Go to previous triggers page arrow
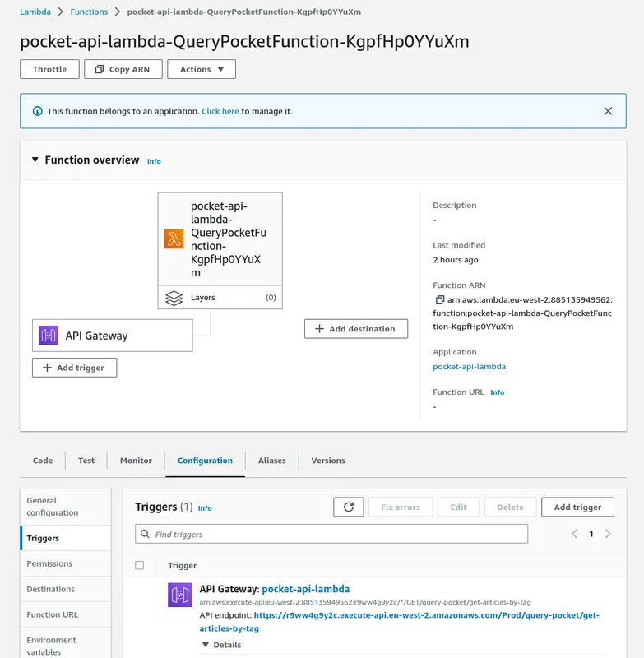This screenshot has height=658, width=644. (574, 534)
